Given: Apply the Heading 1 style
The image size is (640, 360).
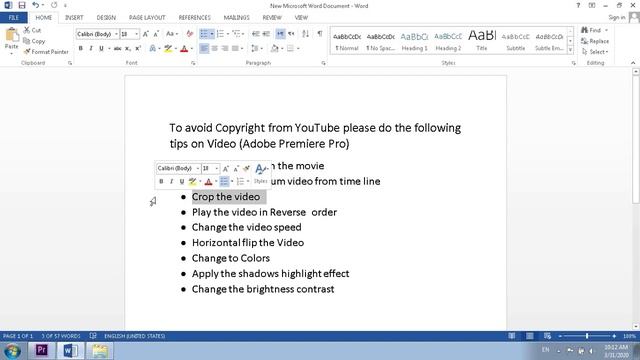Looking at the screenshot, I should [x=414, y=41].
